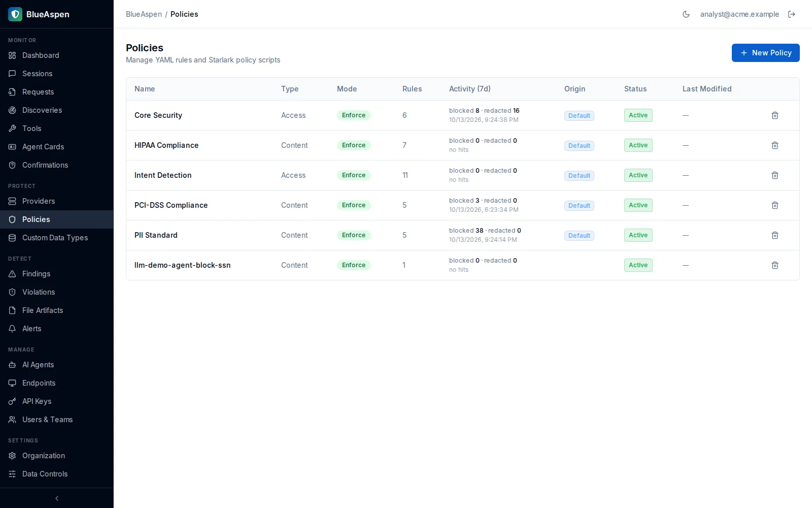Click Active status of HIPAA Compliance
Screen dimensions: 812x508
(x=638, y=145)
